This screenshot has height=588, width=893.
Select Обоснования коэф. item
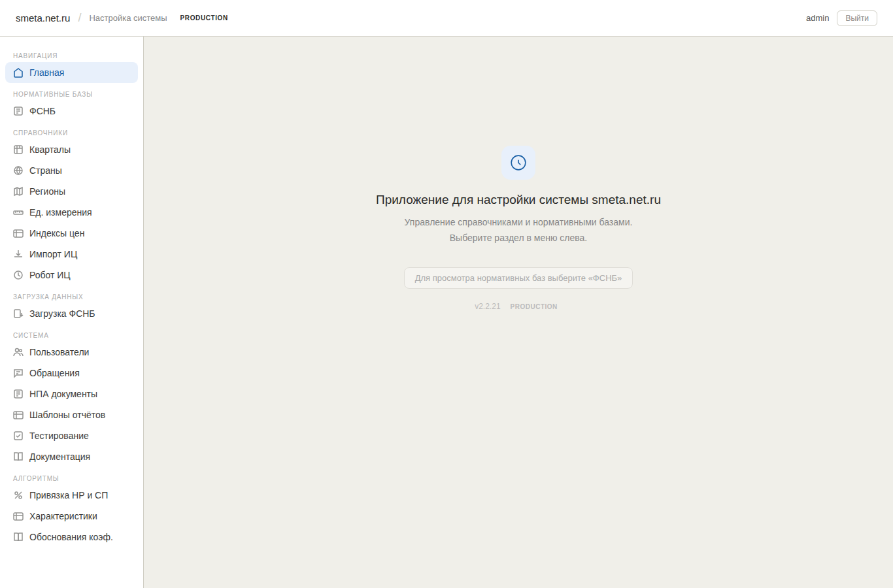pyautogui.click(x=71, y=537)
